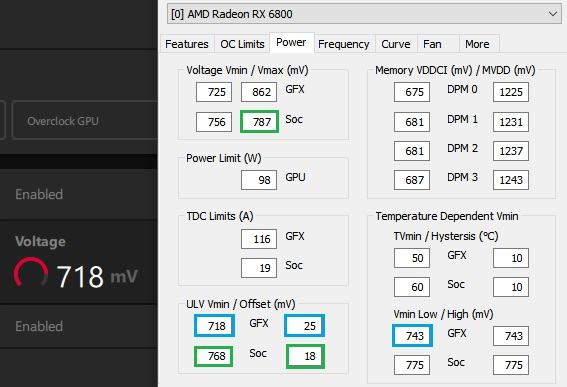This screenshot has width=567, height=387.
Task: Click the DPM 2 label
Action: (462, 148)
